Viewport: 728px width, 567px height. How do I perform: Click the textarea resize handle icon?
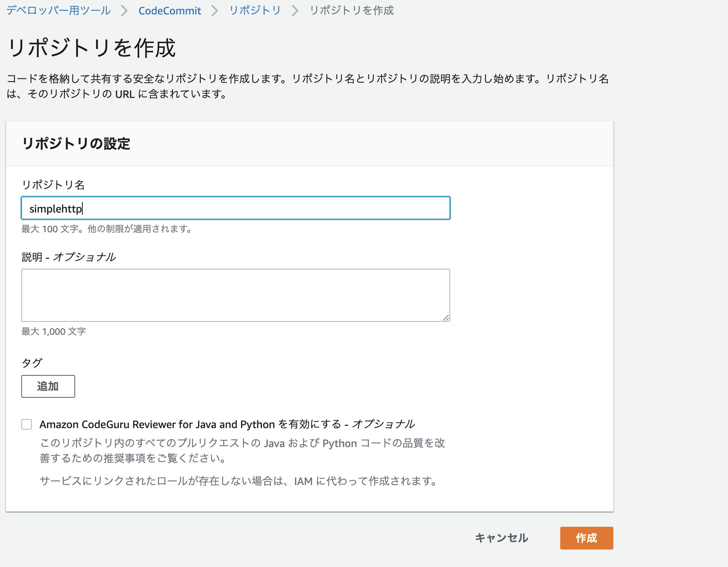click(x=446, y=318)
